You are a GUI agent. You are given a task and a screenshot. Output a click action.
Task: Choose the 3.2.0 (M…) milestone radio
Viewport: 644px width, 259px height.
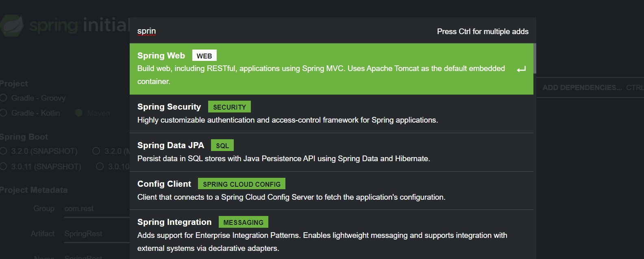coord(96,151)
